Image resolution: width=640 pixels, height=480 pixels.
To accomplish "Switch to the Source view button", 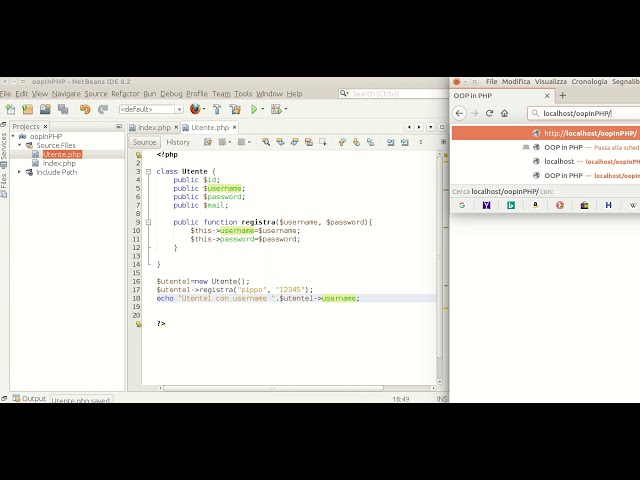I will click(144, 142).
